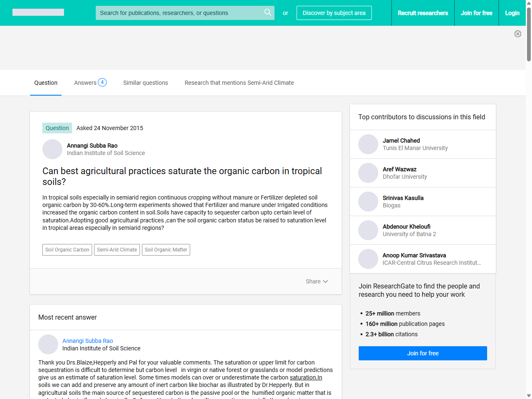Click the search magnifying glass icon
This screenshot has width=532, height=399.
pos(268,13)
